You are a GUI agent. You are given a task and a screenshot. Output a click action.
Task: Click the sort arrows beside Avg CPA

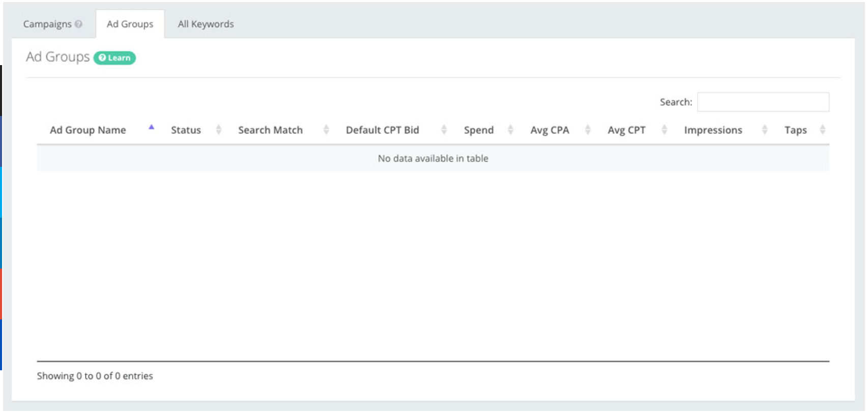pos(588,130)
